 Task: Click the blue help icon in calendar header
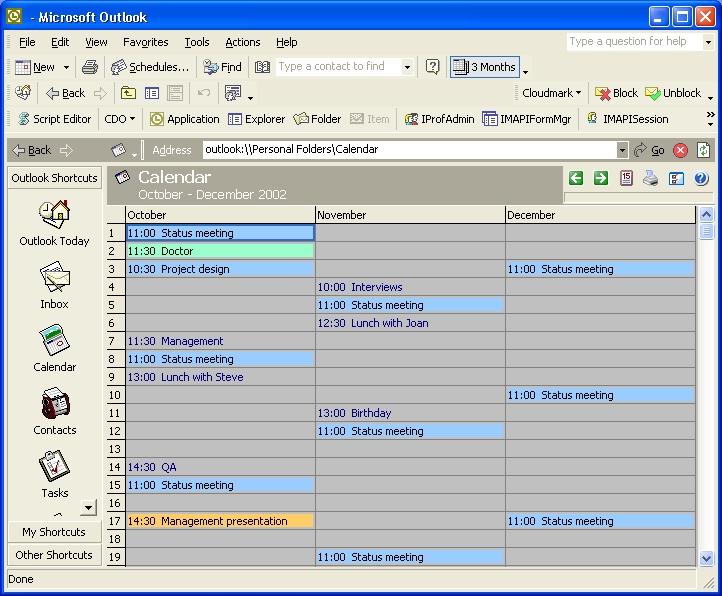701,178
